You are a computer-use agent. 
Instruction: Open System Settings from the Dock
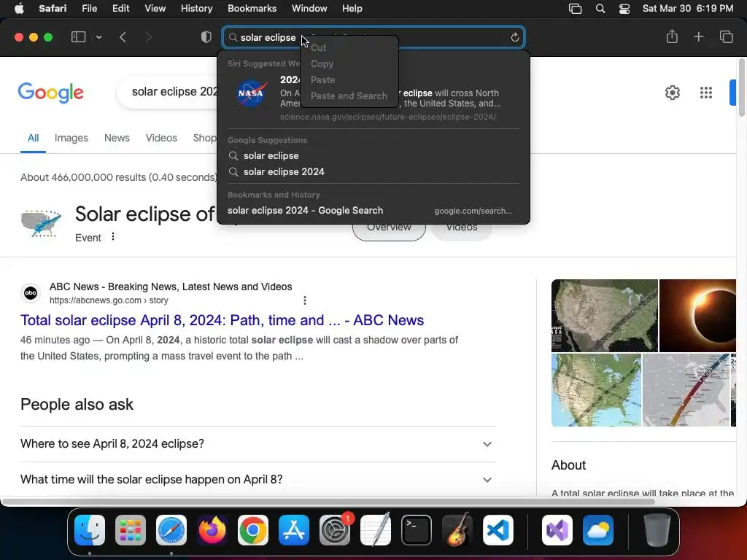pyautogui.click(x=335, y=530)
